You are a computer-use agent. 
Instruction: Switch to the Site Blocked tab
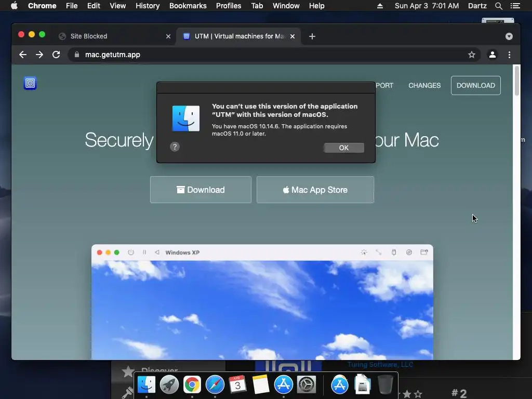(114, 36)
